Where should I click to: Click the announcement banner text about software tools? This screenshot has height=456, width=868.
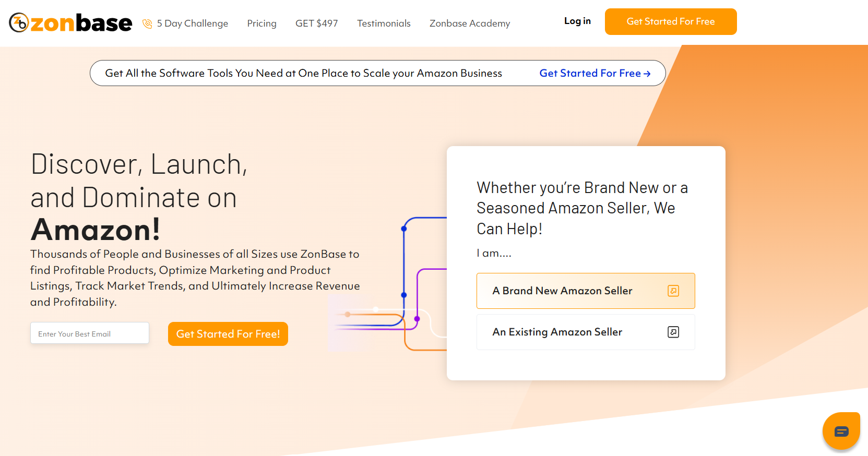point(303,73)
